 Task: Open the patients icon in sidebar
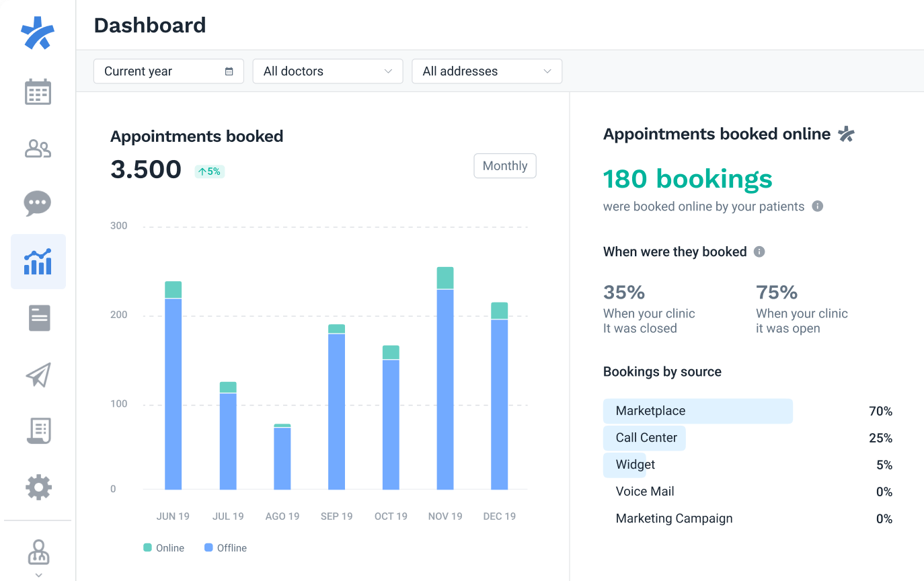click(38, 148)
